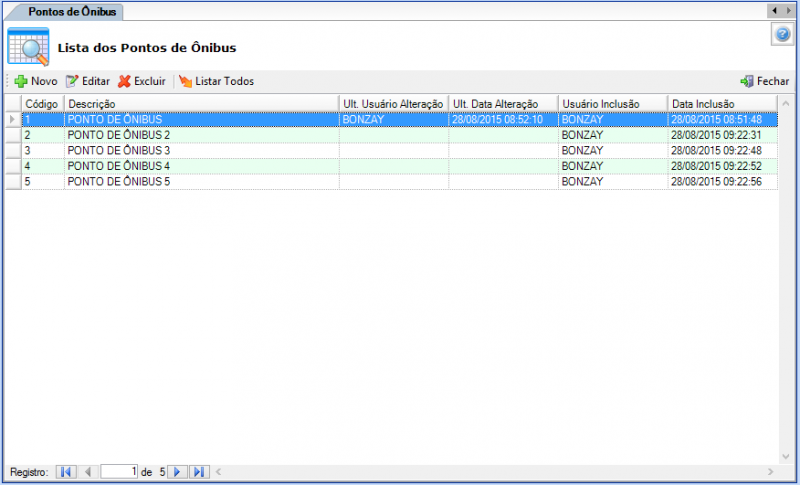
Task: Click the Usuário Inclusão column header
Action: point(611,103)
